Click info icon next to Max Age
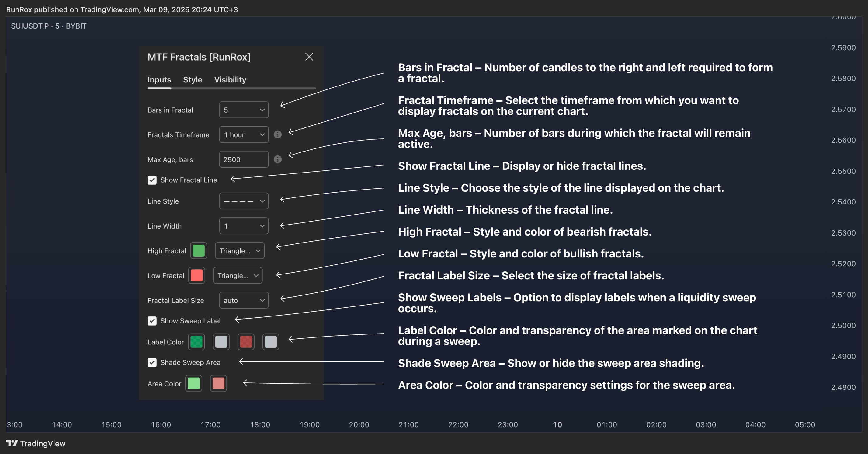This screenshot has width=868, height=454. 277,159
